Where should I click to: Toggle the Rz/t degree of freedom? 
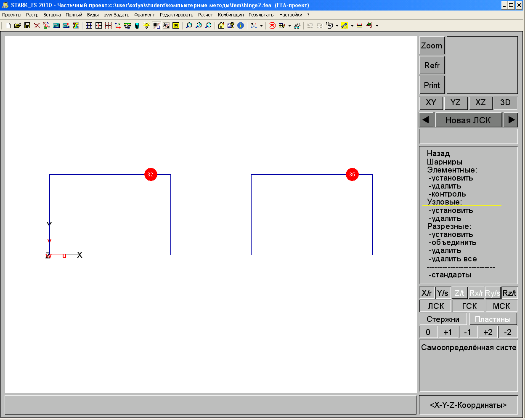coord(509,293)
